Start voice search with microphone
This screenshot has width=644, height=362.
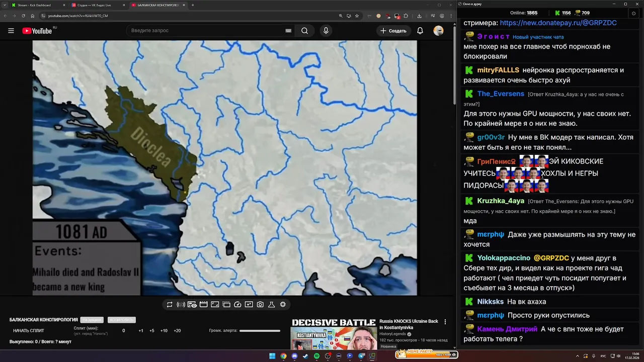pyautogui.click(x=326, y=31)
